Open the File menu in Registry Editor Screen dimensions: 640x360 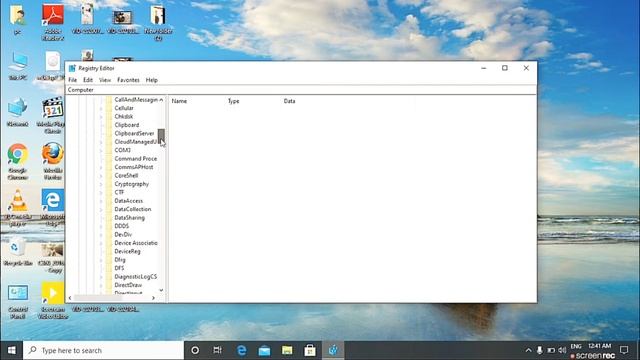point(73,80)
